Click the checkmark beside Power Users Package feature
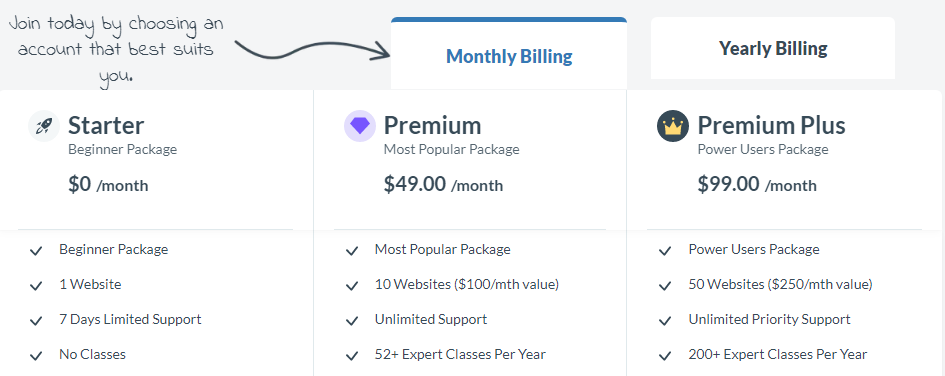The width and height of the screenshot is (945, 376). click(x=665, y=251)
